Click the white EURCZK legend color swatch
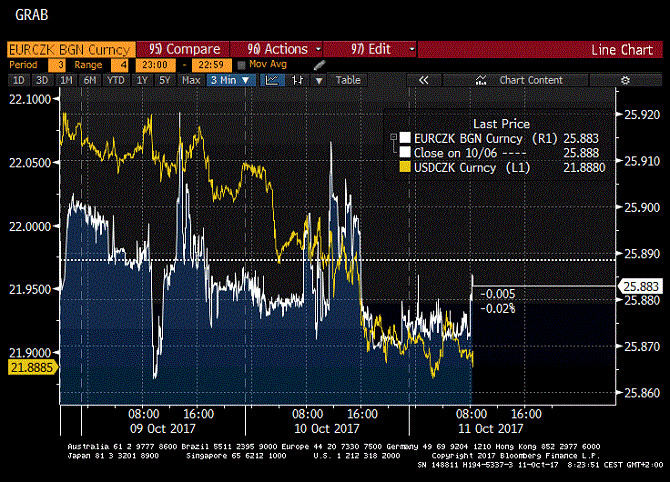The height and width of the screenshot is (482, 670). tap(405, 138)
